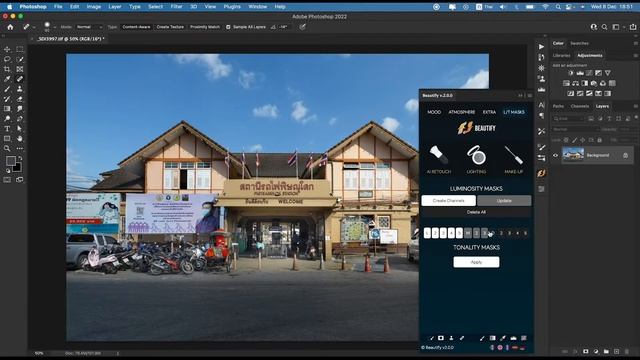Open Lighting in Beautify panel
640x360 pixels.
coord(476,159)
